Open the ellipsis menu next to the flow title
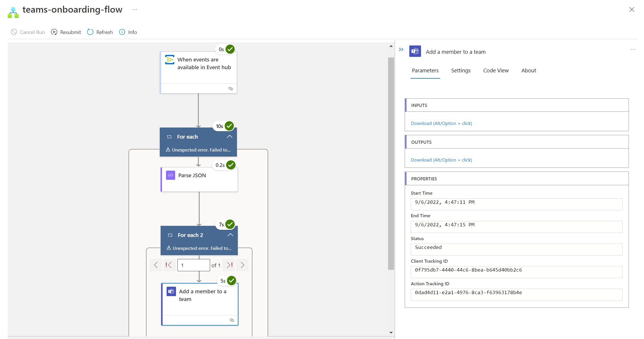Viewport: 644px width, 339px height. (x=135, y=9)
